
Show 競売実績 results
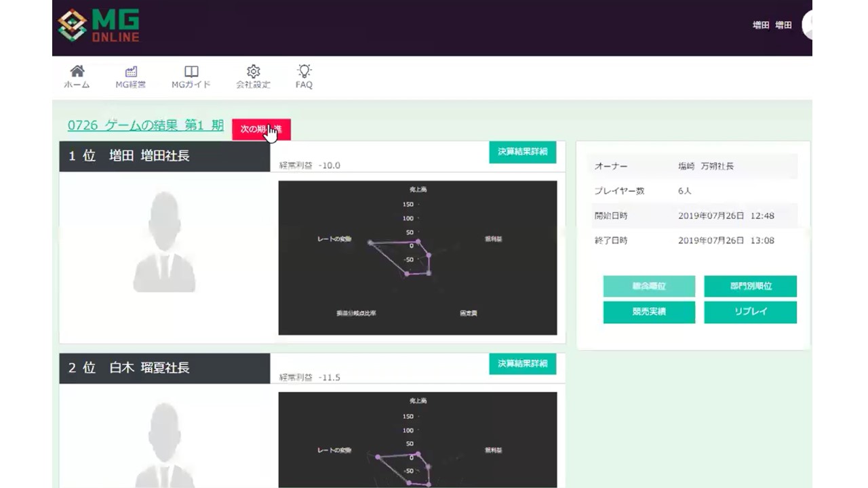(649, 312)
